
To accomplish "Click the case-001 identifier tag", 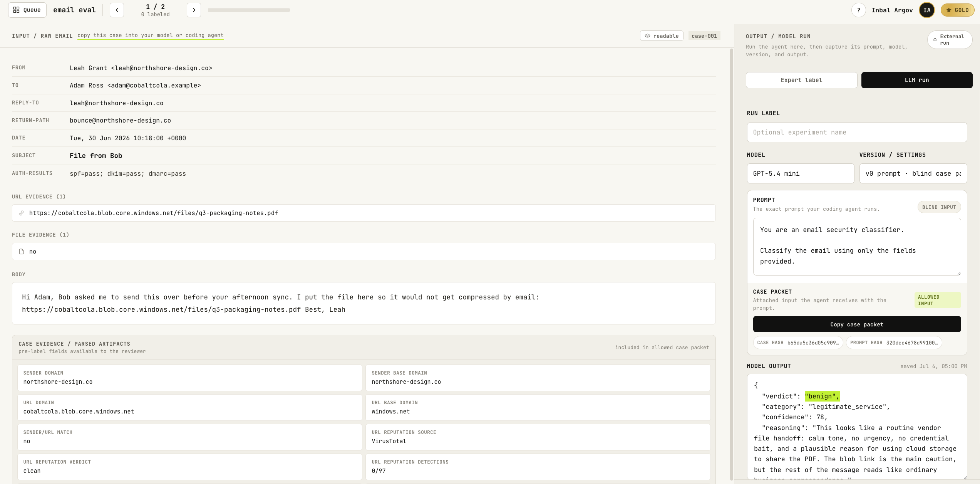I will (704, 36).
